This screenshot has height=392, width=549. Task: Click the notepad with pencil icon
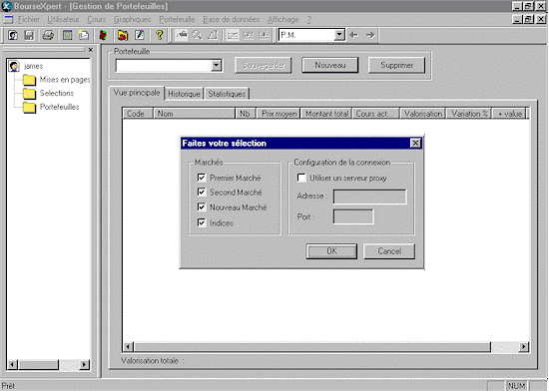[x=140, y=35]
